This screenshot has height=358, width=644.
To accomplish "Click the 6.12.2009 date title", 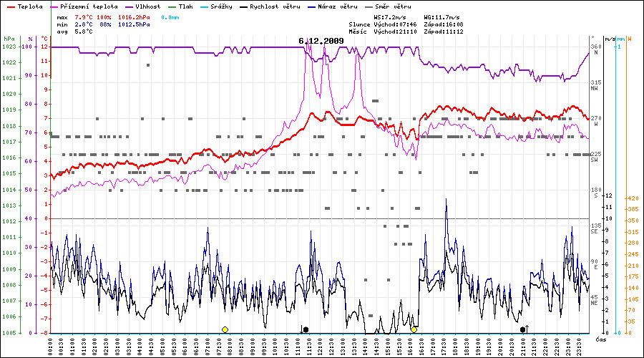I will 321,42.
